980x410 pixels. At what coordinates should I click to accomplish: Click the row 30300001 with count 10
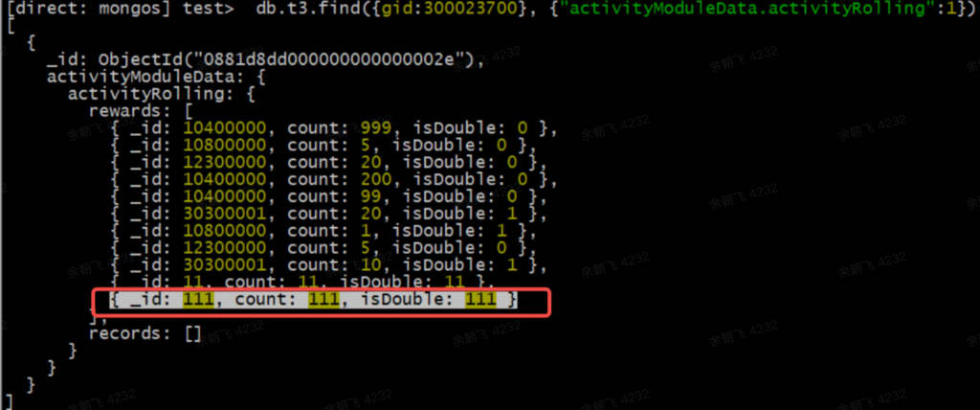329,266
